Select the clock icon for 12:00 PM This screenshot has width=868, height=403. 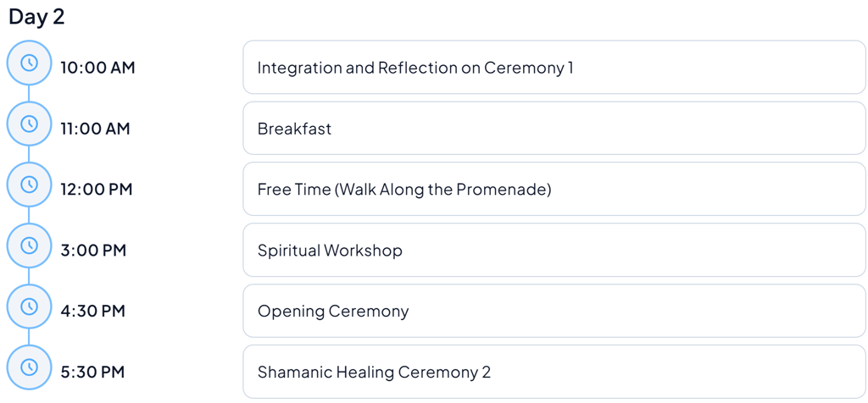(29, 185)
